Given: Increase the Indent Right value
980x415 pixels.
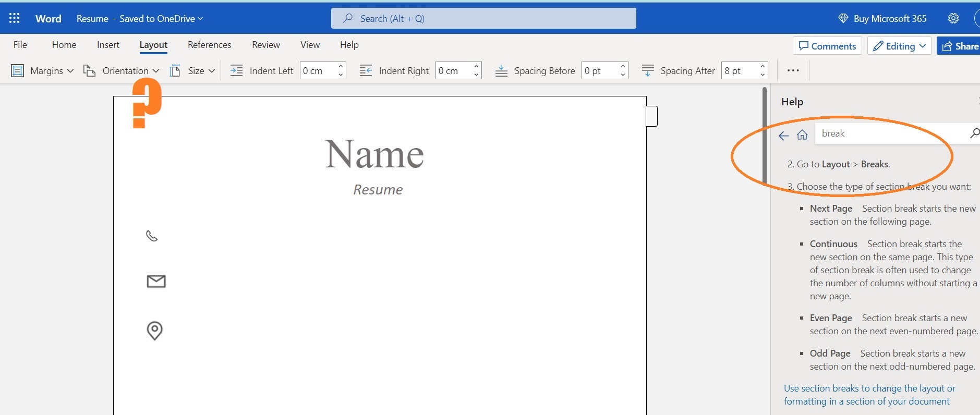Looking at the screenshot, I should [x=476, y=66].
